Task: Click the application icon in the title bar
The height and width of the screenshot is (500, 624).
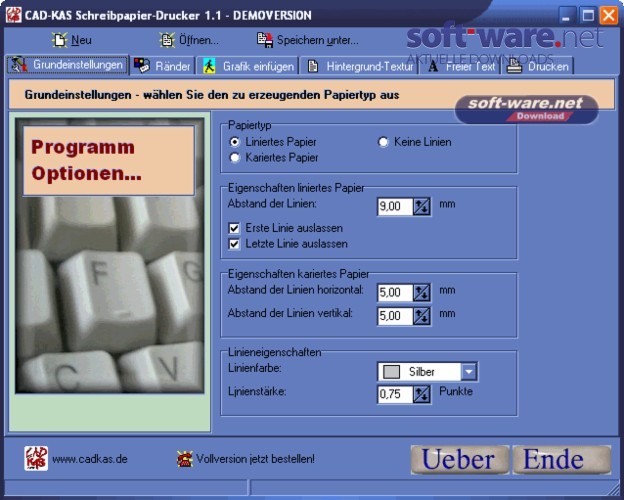Action: click(14, 15)
